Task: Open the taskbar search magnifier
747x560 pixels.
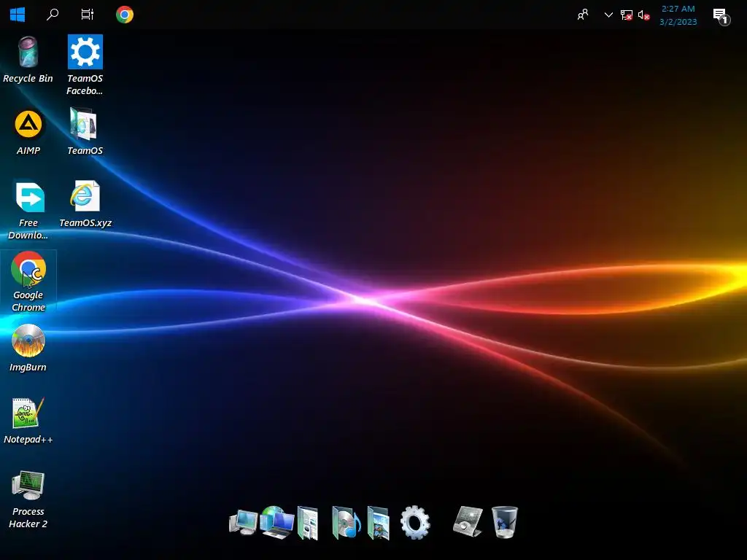Action: click(53, 15)
